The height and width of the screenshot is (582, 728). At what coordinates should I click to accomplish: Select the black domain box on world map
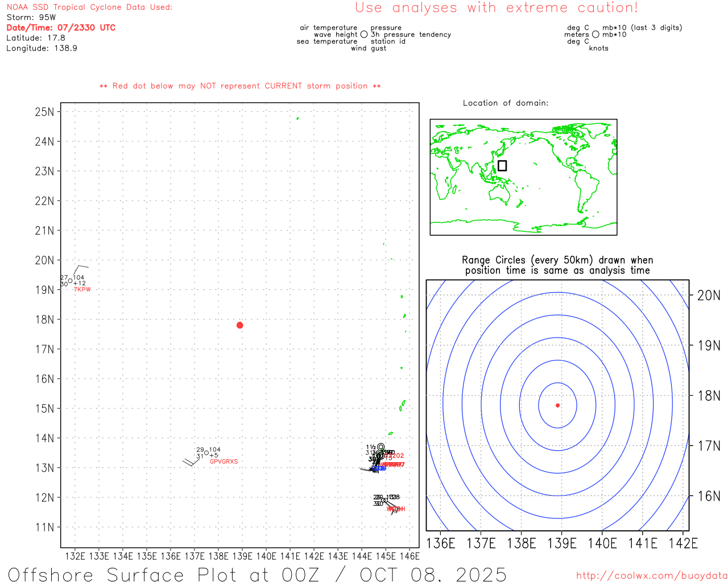(502, 165)
